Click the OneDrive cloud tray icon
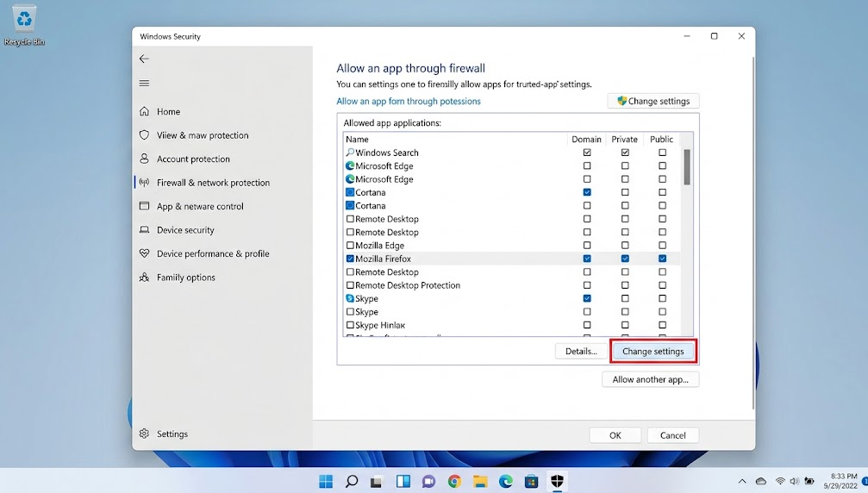 pyautogui.click(x=761, y=482)
